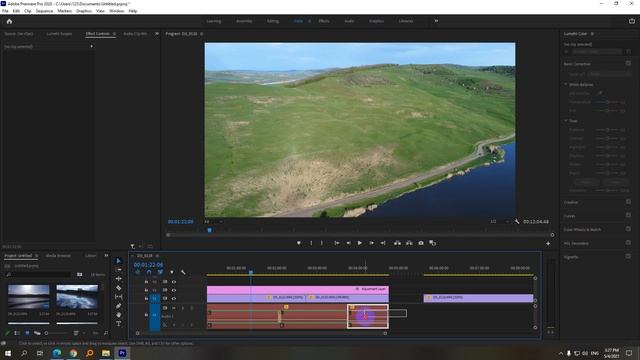The height and width of the screenshot is (360, 640).
Task: Export frame with the camera icon
Action: (421, 243)
